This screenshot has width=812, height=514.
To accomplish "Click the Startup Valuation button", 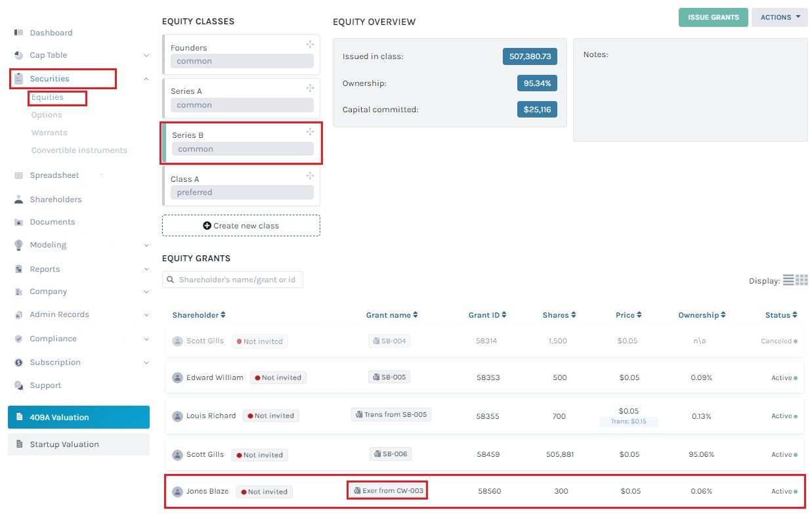I will click(79, 444).
